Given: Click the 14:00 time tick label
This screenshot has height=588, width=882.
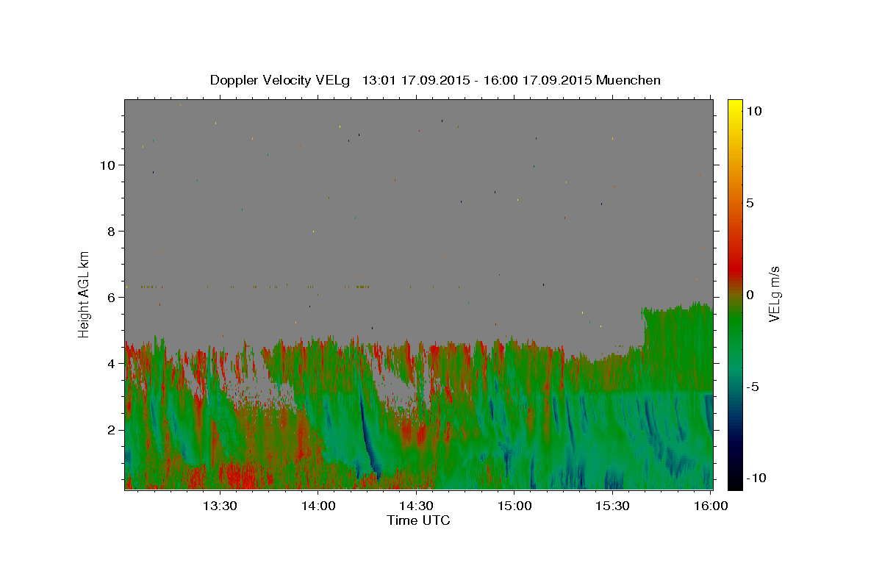Looking at the screenshot, I should (x=318, y=506).
